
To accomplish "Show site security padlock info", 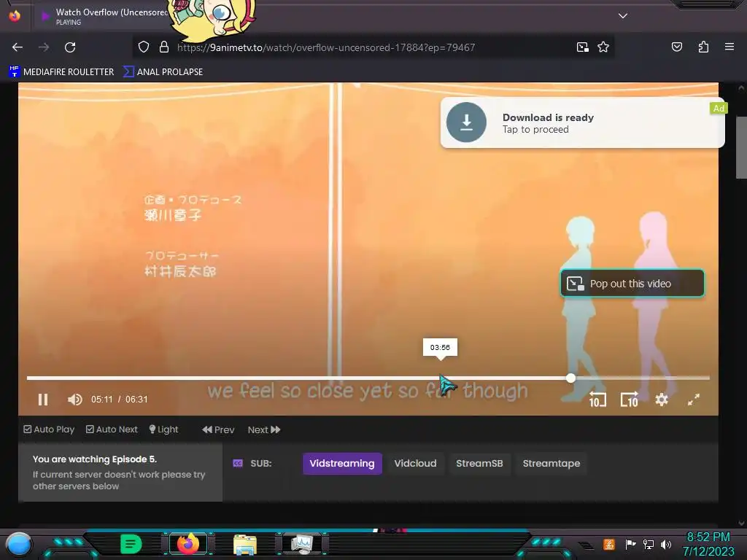I will (x=164, y=47).
